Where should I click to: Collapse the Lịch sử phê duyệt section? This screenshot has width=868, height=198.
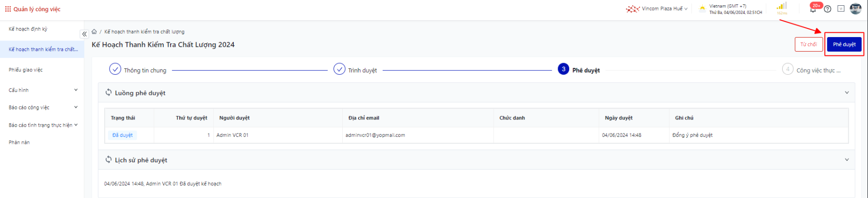847,160
